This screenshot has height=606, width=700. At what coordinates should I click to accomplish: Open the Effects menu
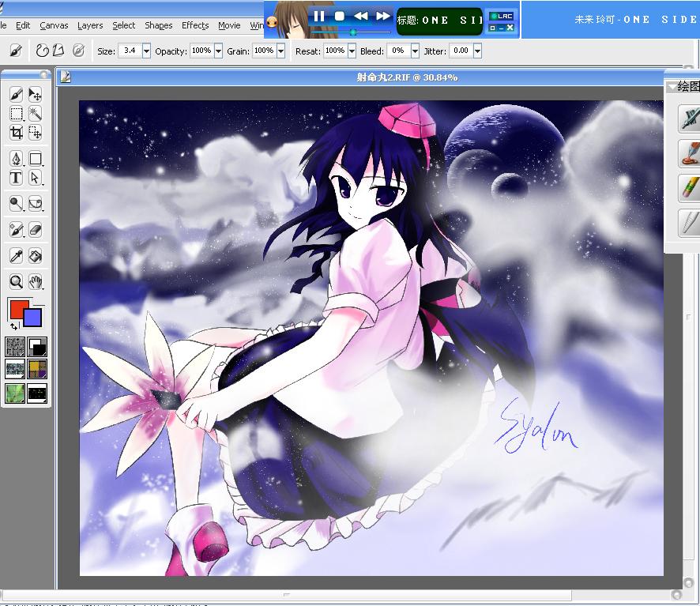pyautogui.click(x=195, y=25)
